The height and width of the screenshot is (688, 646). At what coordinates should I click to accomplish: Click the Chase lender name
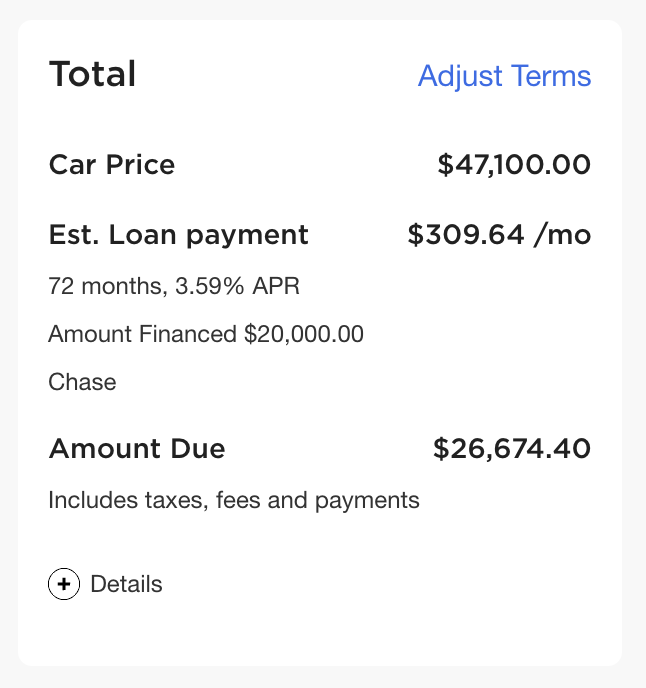[83, 382]
